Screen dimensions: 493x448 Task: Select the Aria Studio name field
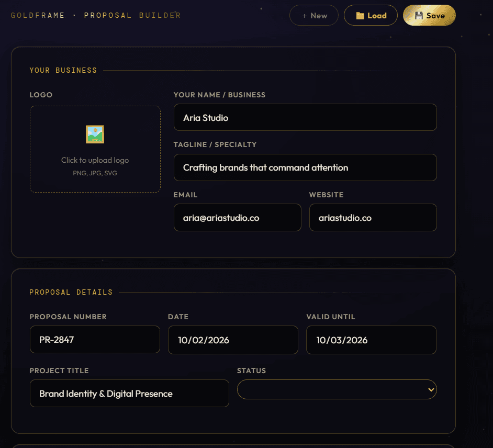305,117
